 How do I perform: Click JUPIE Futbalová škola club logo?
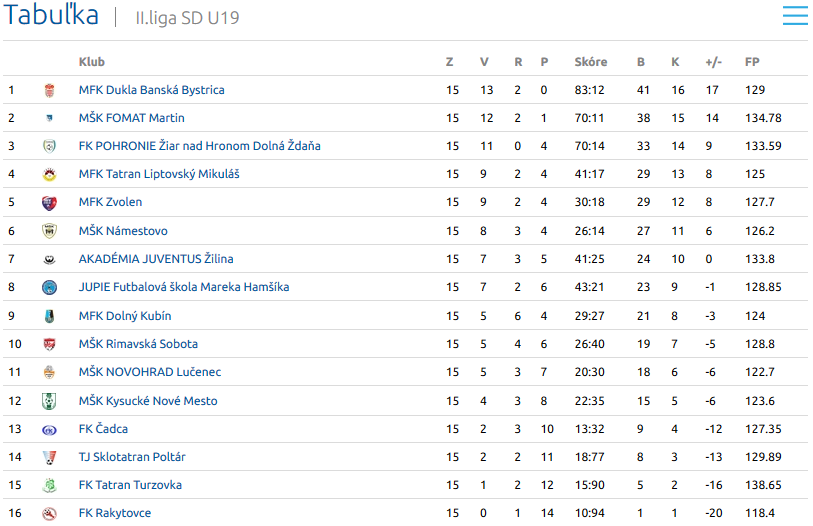pos(49,287)
